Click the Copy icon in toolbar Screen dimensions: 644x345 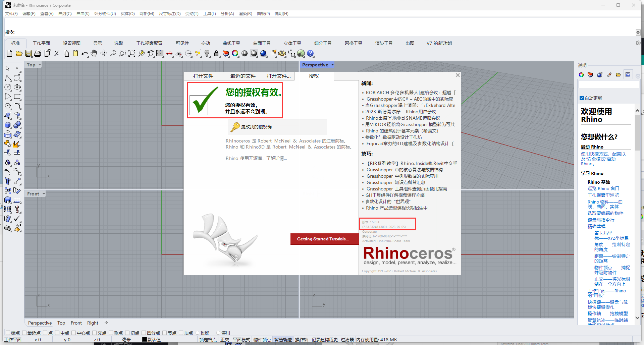tap(66, 54)
